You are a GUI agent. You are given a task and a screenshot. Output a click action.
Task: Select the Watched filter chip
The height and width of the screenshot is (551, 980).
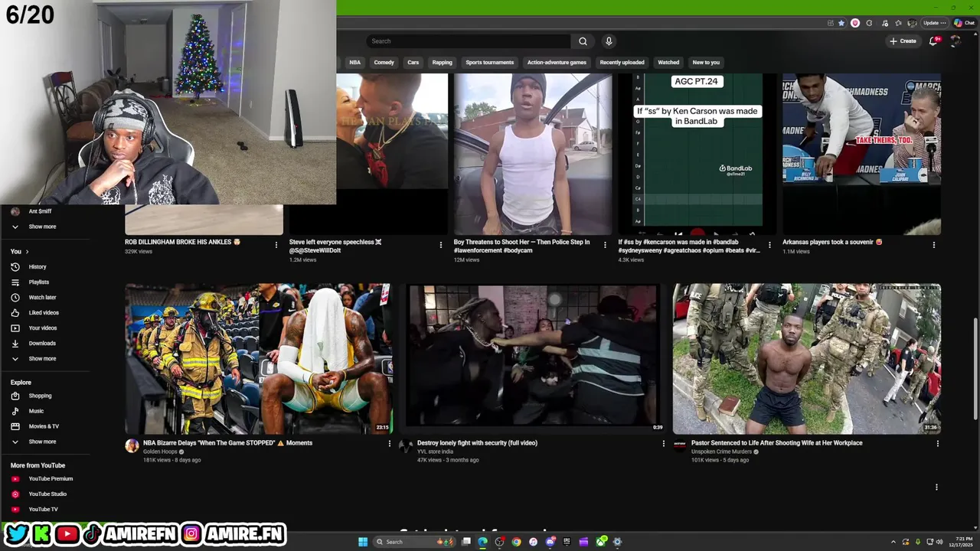pyautogui.click(x=668, y=63)
